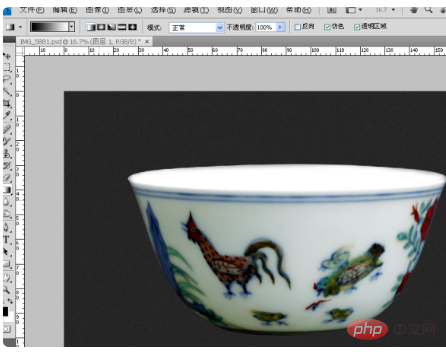Click the ruler origin corner box
Viewport: 446px width, 362px height.
pos(20,51)
